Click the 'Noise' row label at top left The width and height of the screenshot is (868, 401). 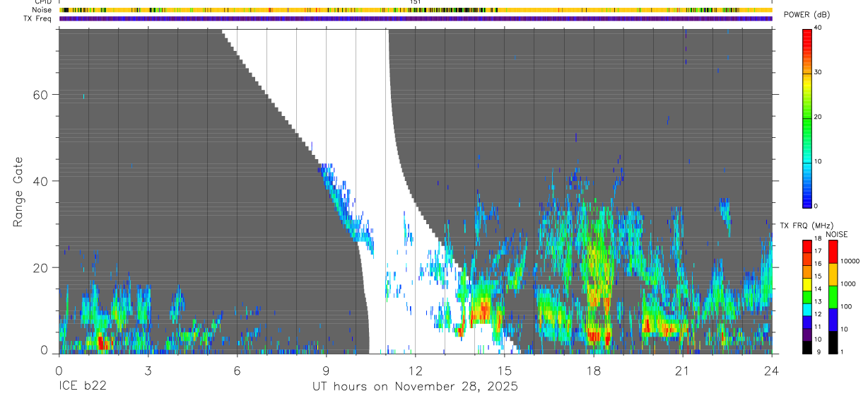pyautogui.click(x=42, y=10)
